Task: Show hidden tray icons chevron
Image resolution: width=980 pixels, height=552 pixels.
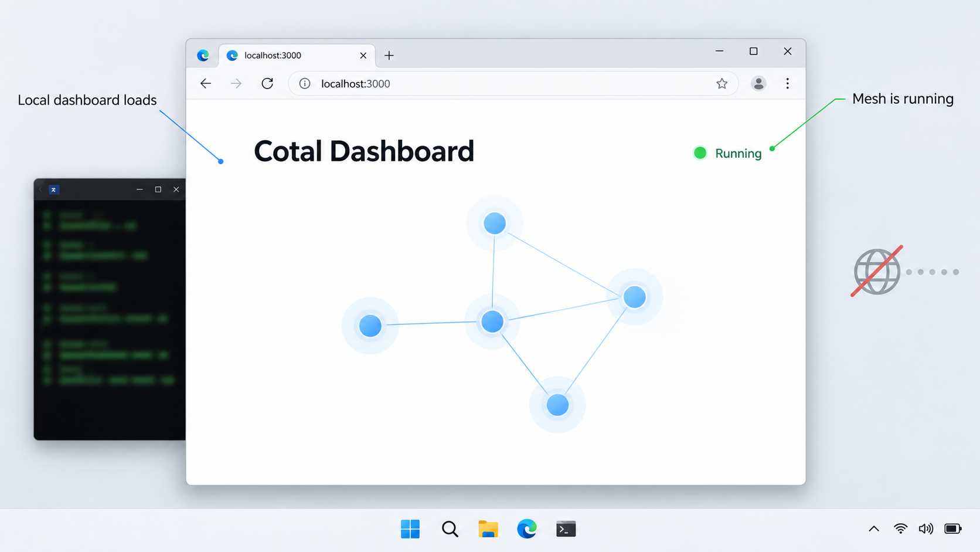Action: click(x=874, y=529)
